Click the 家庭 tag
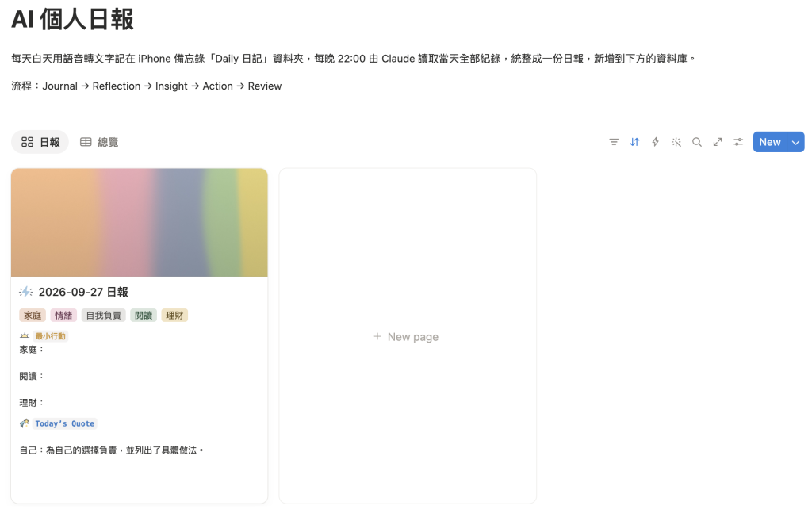Screen dimensions: 812x517 coord(33,315)
